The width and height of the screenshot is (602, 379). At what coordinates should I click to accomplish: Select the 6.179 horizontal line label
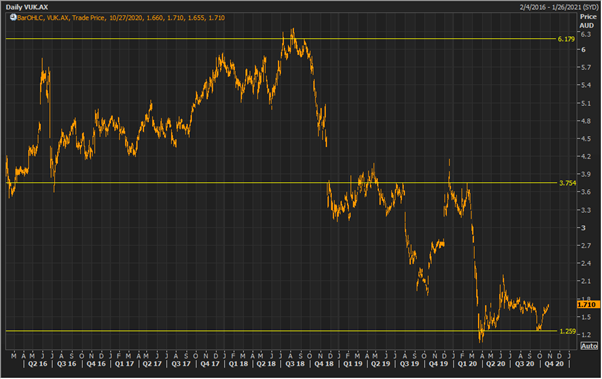click(566, 39)
